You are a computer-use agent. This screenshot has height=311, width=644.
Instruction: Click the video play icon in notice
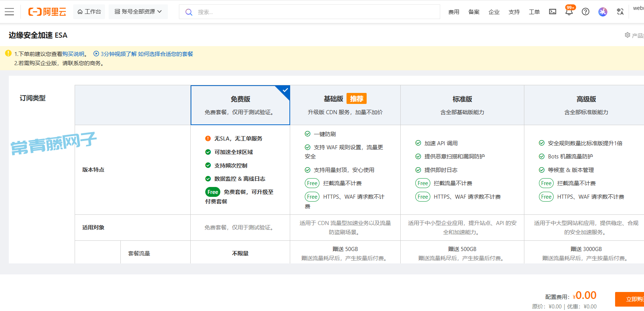(96, 53)
